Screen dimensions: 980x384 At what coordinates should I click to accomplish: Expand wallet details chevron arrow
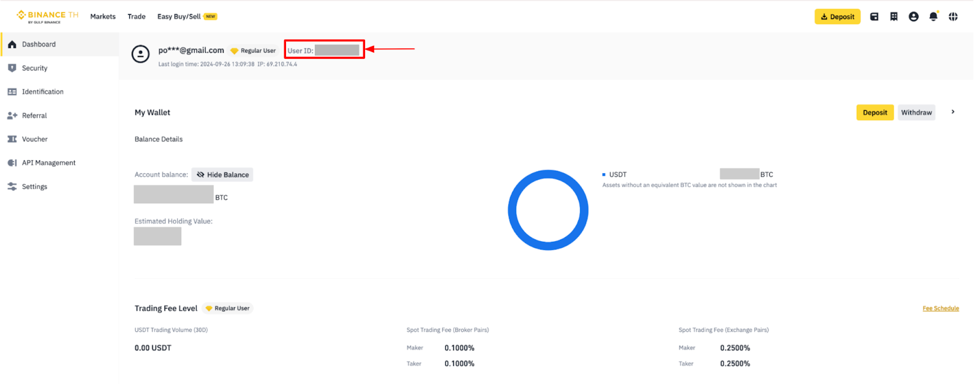pos(952,112)
